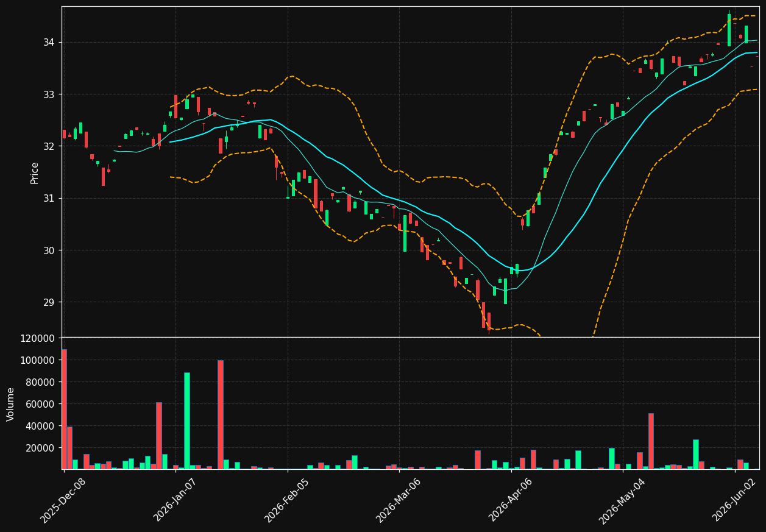
Task: Click the red volume bar near 50000 in May
Action: 651,441
